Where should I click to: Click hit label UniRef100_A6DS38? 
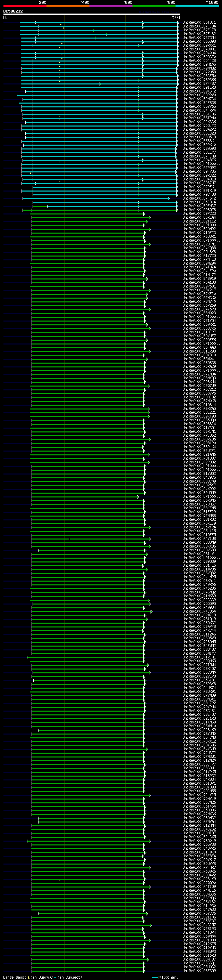coord(199,363)
